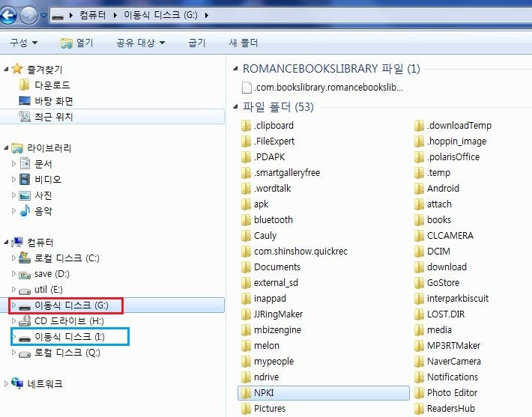Select books folder name
Image resolution: width=532 pixels, height=417 pixels.
439,219
